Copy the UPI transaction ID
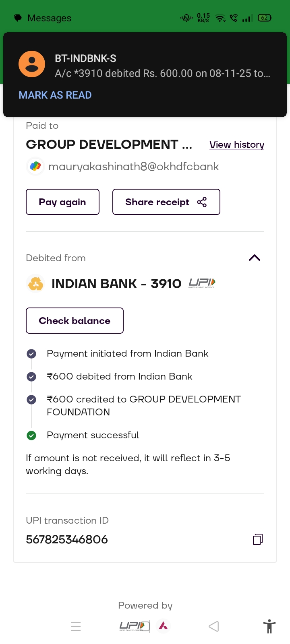 click(x=258, y=539)
